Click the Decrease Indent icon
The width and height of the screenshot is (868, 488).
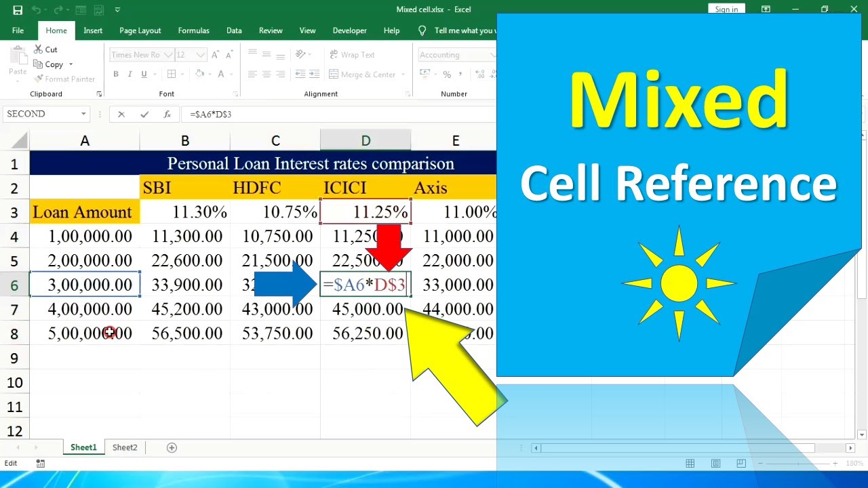tap(299, 75)
